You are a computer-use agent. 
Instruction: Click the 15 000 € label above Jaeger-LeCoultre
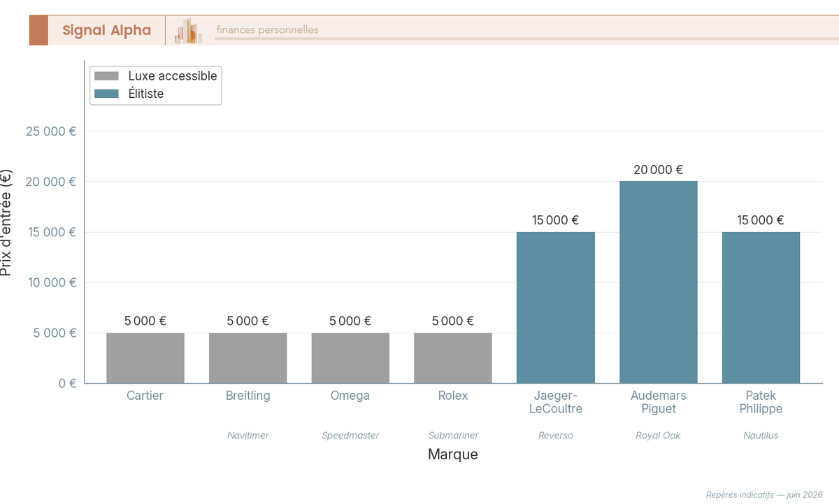556,220
